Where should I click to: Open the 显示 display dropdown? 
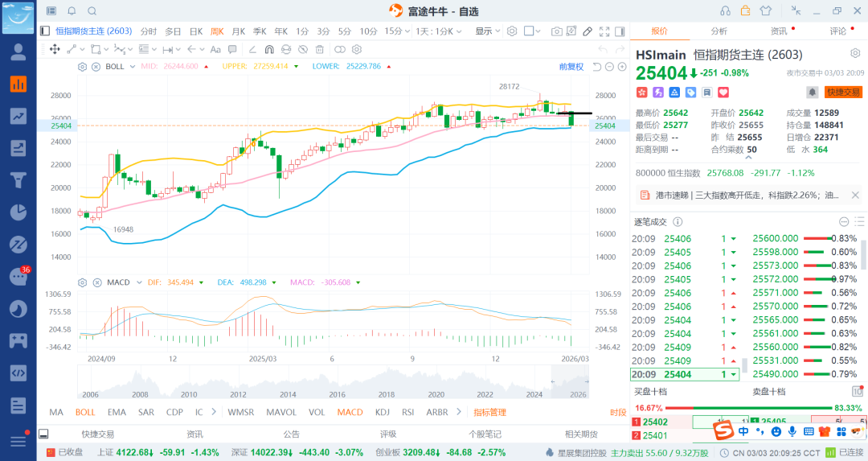(488, 31)
